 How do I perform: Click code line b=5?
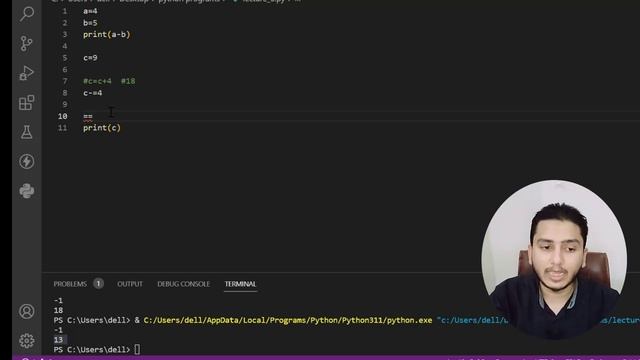click(90, 23)
